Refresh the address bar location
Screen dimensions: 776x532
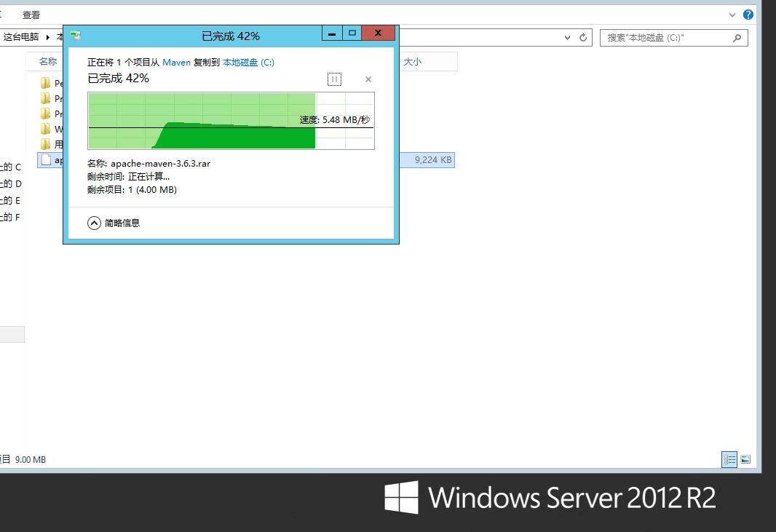point(583,37)
